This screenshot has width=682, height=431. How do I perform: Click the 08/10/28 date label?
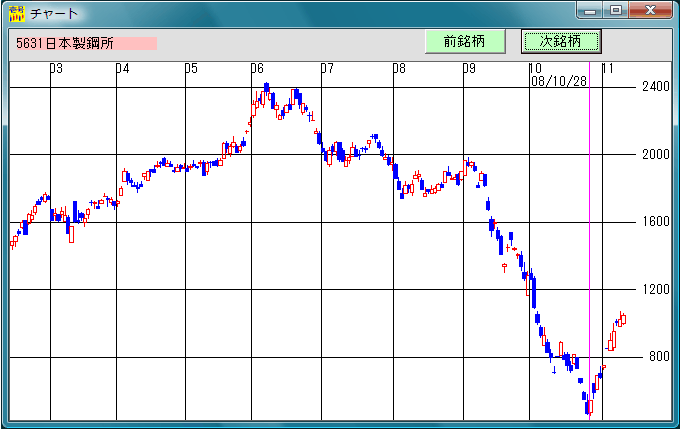click(559, 81)
